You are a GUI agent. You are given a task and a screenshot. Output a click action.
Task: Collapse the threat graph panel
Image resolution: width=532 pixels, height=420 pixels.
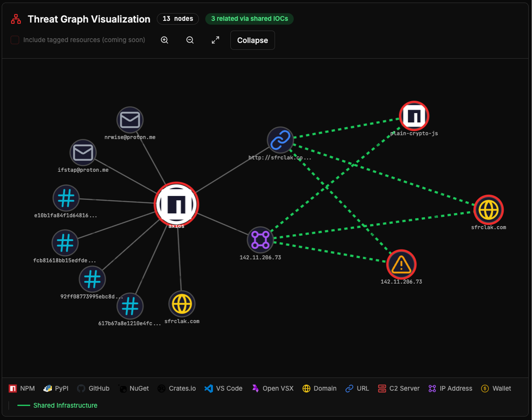pos(252,40)
